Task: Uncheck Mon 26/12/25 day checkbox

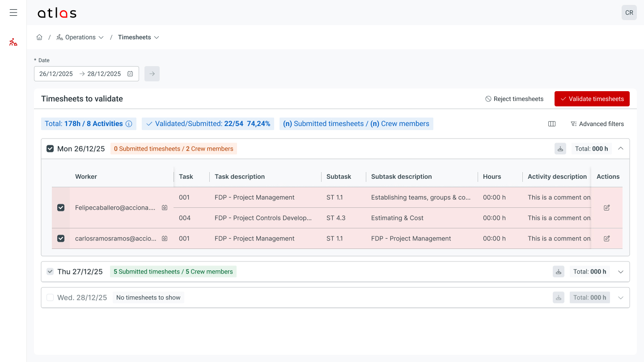Action: pos(50,149)
